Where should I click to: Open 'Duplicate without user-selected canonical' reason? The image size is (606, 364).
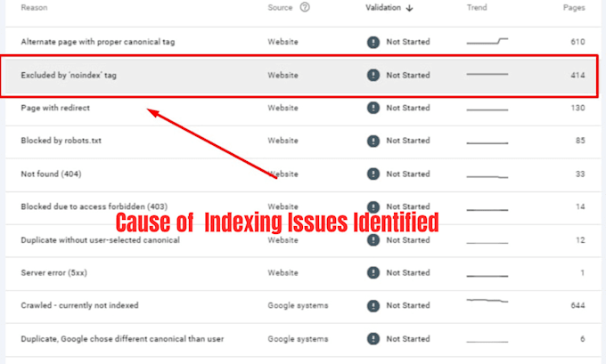tap(100, 240)
